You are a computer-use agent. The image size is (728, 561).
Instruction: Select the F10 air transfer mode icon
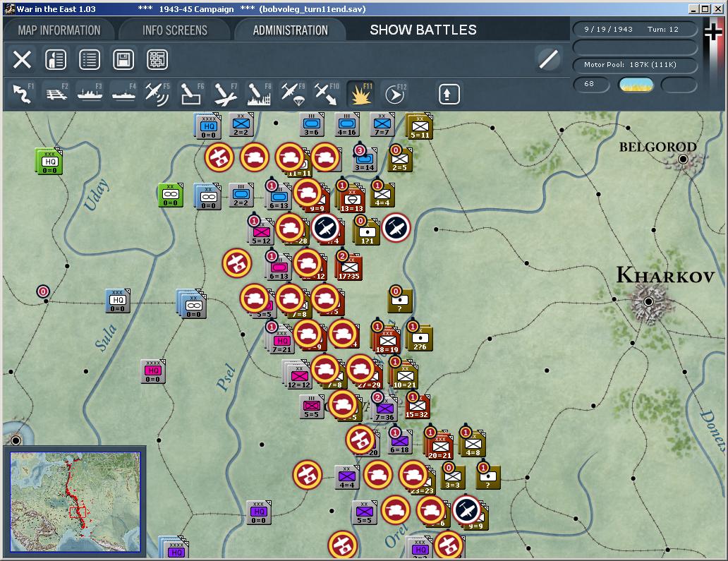327,95
